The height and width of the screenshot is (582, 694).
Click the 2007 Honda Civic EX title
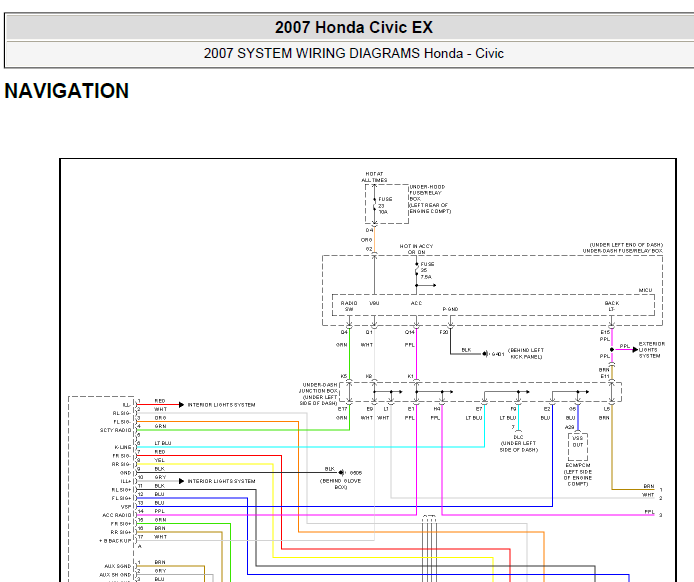[x=354, y=27]
